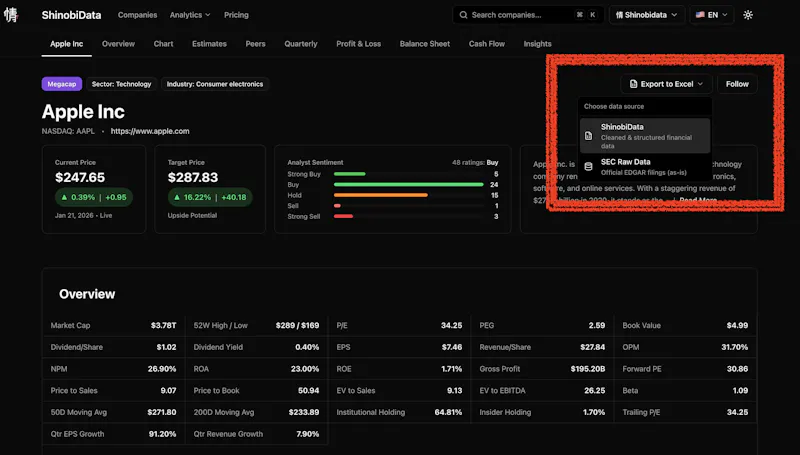Select the Apple Inc tab
The image size is (800, 455).
pyautogui.click(x=66, y=44)
